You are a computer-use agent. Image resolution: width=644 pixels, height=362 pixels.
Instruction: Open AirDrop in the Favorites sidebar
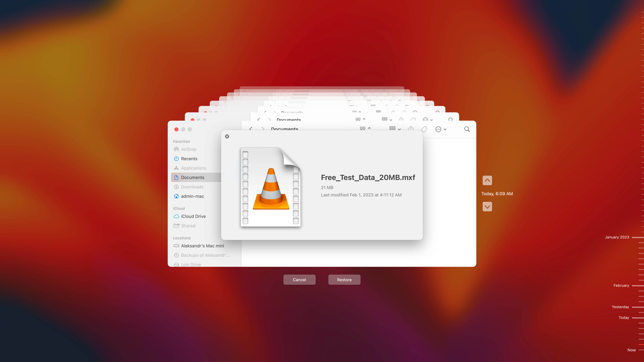[x=189, y=149]
